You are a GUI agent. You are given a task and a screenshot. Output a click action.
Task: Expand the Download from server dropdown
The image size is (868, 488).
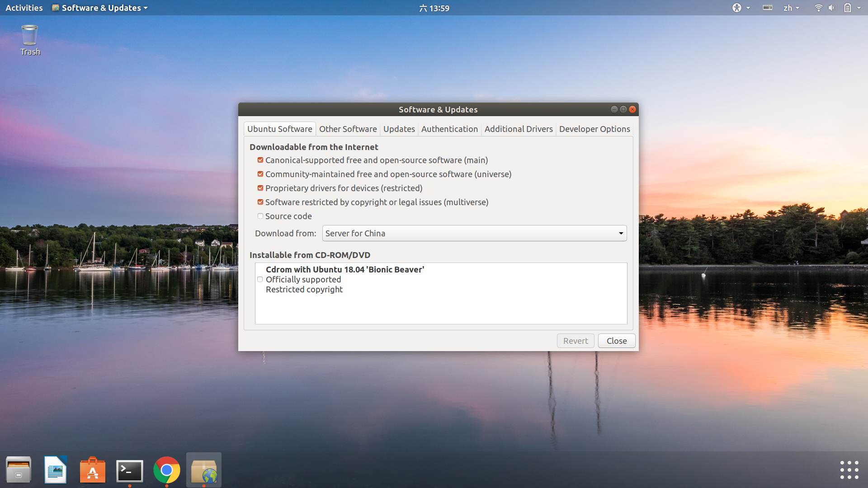(474, 233)
